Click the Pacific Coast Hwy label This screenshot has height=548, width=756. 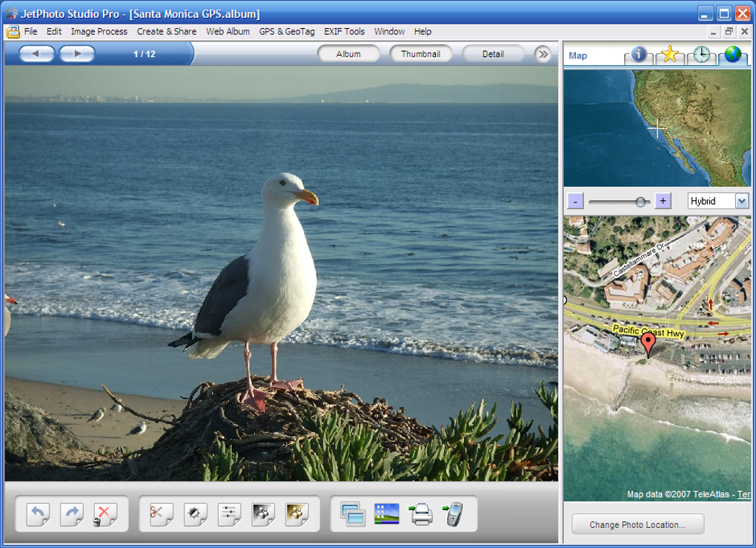point(648,331)
